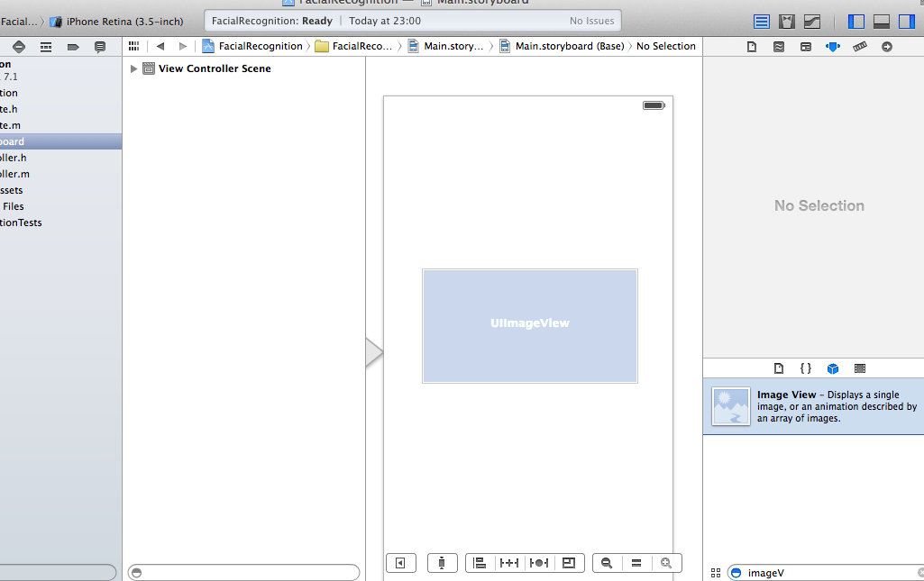Open the Size inspector ruler icon
The image size is (924, 581).
[859, 46]
